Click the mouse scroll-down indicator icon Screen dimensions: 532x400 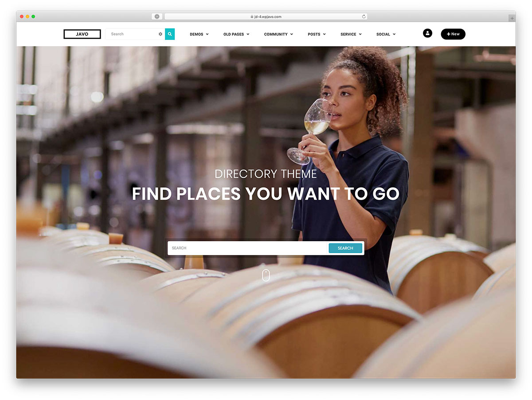266,275
